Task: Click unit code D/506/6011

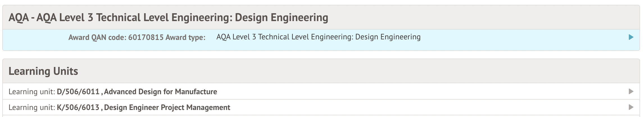Action: coord(78,92)
